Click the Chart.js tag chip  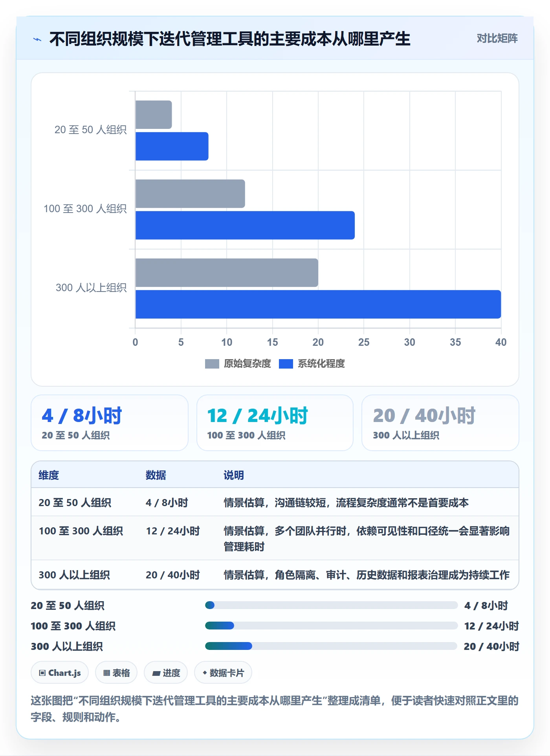[60, 673]
